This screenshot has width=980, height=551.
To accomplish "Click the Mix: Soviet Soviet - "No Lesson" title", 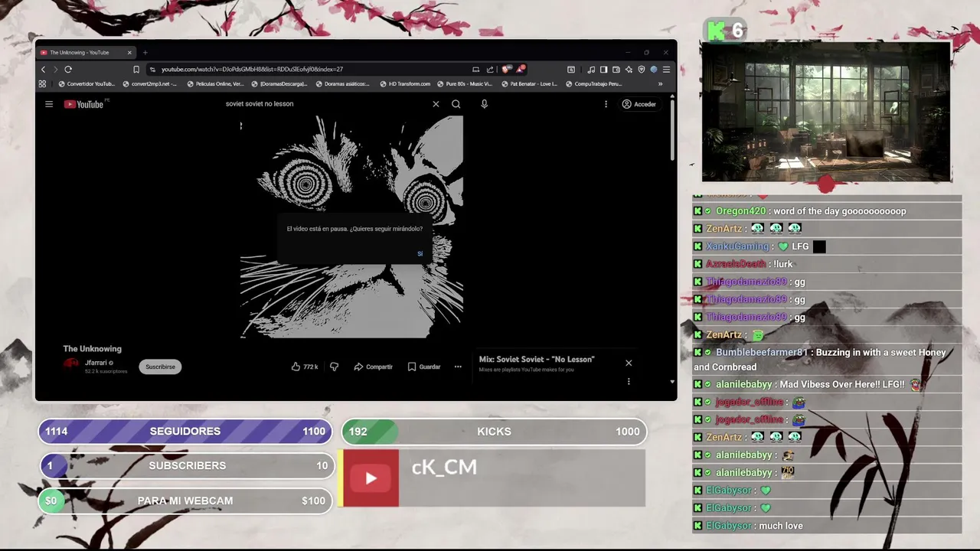I will [537, 359].
